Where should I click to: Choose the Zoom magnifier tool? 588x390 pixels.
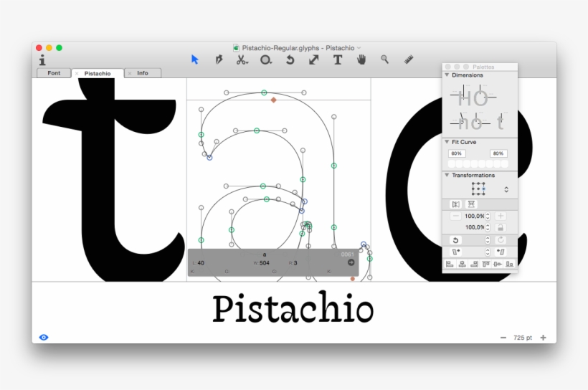click(x=385, y=60)
